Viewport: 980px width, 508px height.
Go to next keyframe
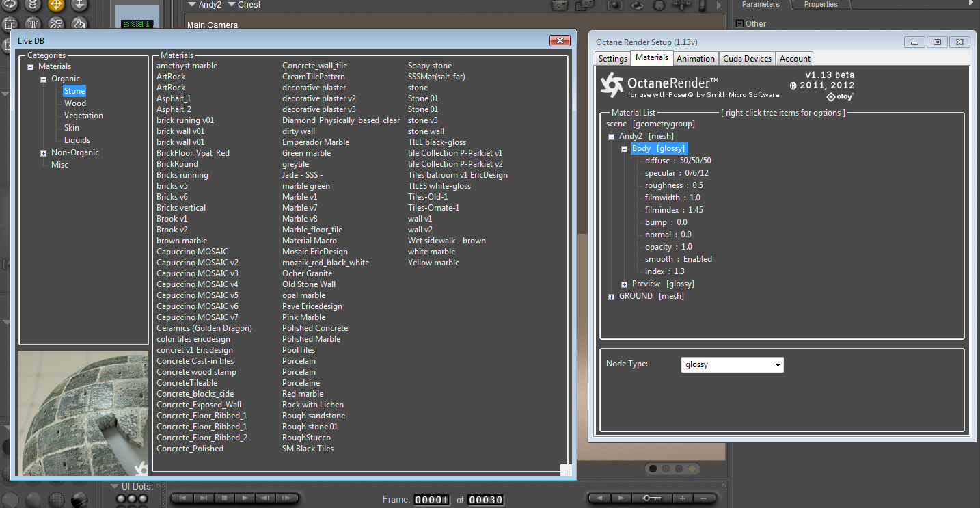point(621,498)
